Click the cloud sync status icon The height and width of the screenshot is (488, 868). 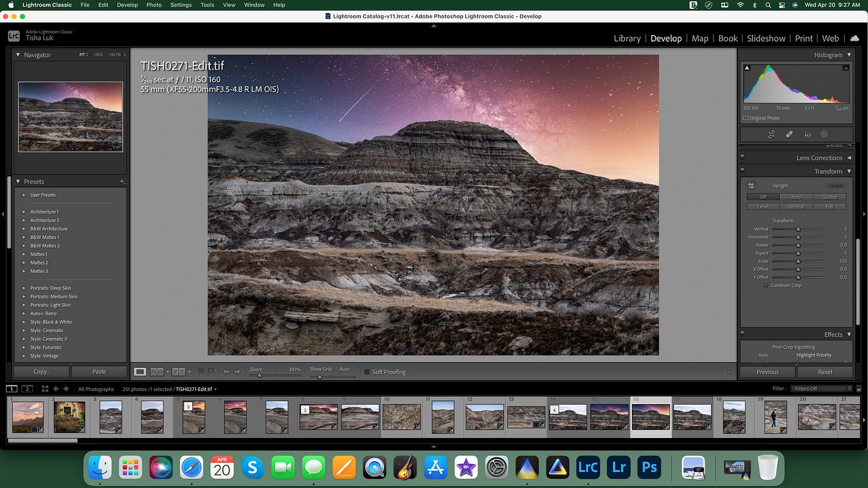pos(854,38)
